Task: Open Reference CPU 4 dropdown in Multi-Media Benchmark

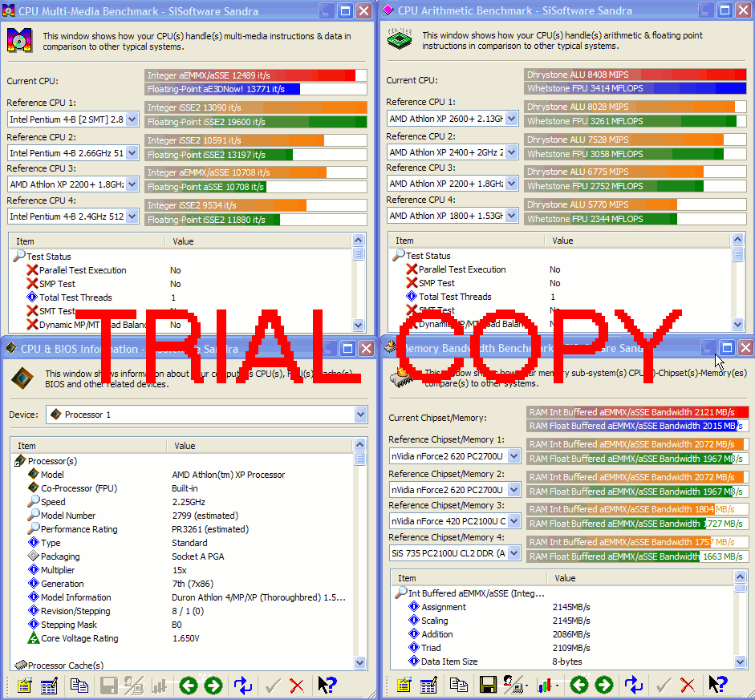Action: tap(132, 216)
